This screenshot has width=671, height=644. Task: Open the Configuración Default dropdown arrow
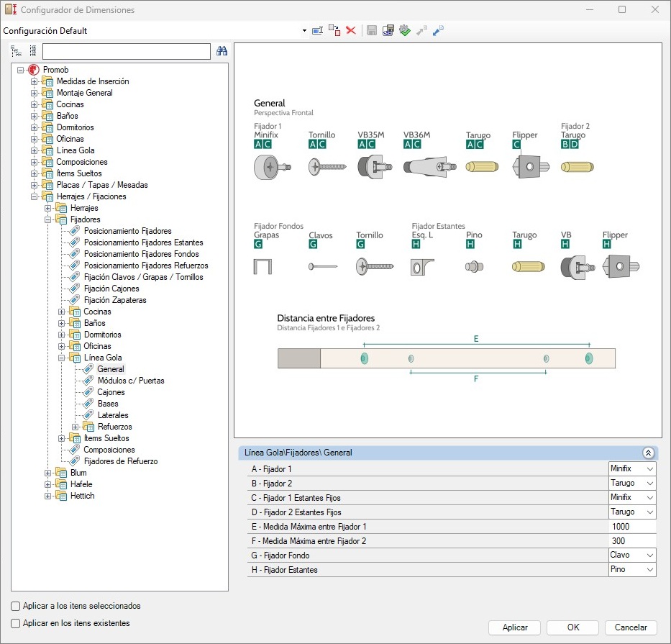[304, 31]
